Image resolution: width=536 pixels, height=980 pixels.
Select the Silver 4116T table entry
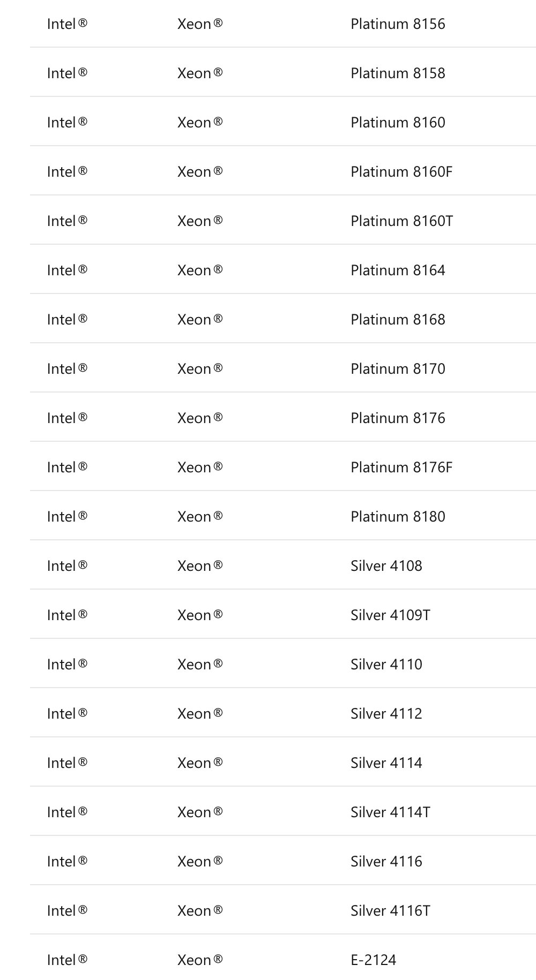390,911
